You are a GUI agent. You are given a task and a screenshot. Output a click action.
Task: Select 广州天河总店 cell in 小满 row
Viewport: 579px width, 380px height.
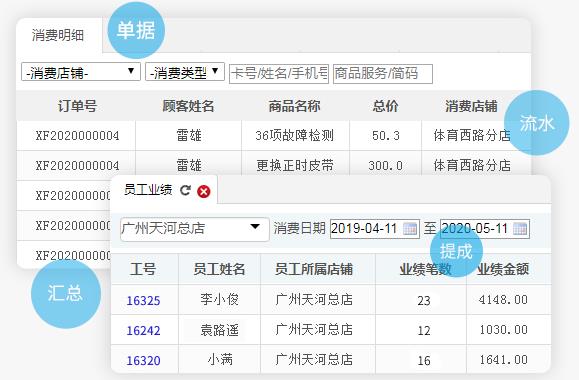point(314,359)
